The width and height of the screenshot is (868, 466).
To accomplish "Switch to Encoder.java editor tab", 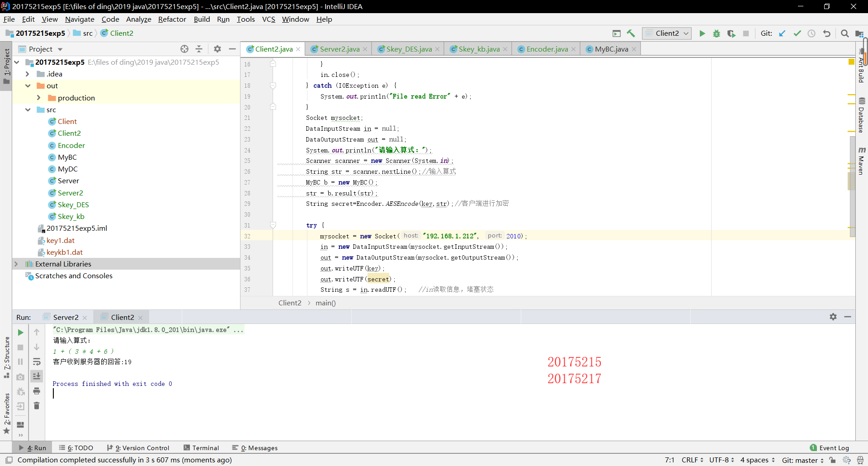I will pyautogui.click(x=547, y=49).
